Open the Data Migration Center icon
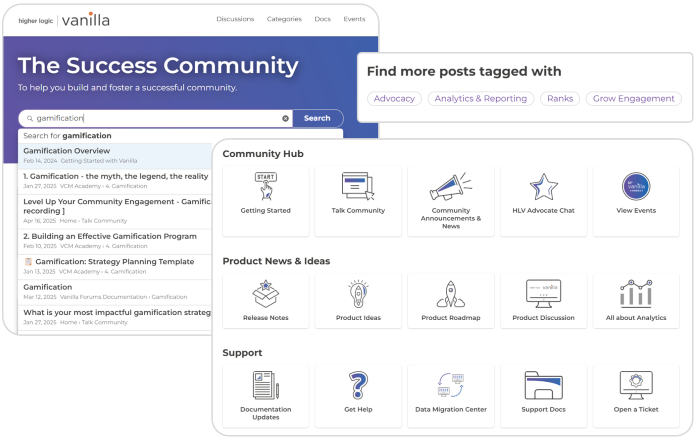 (450, 385)
